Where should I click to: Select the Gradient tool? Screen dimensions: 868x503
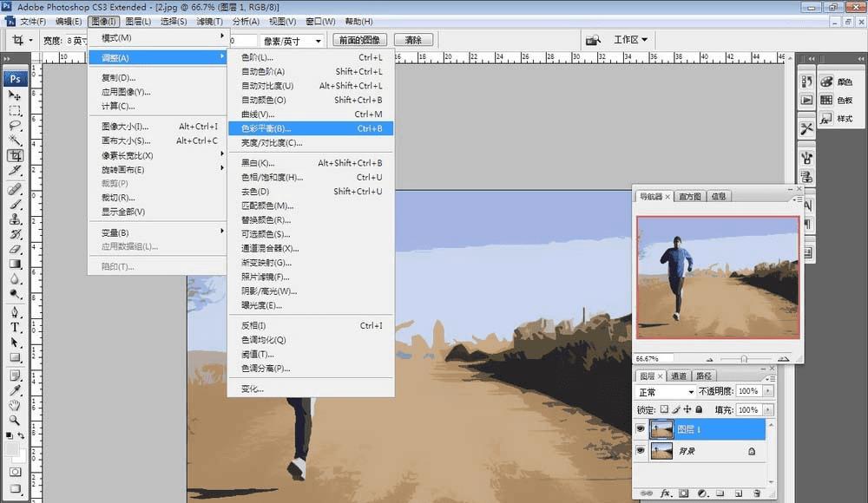(x=15, y=264)
